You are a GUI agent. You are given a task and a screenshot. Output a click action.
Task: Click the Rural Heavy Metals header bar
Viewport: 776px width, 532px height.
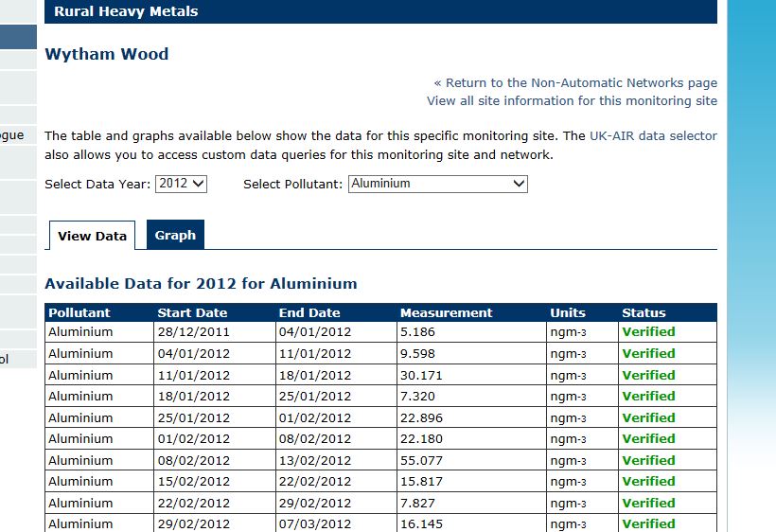point(380,11)
